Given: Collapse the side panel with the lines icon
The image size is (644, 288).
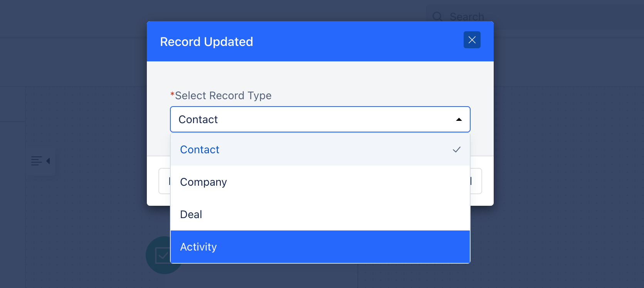Looking at the screenshot, I should [x=40, y=161].
